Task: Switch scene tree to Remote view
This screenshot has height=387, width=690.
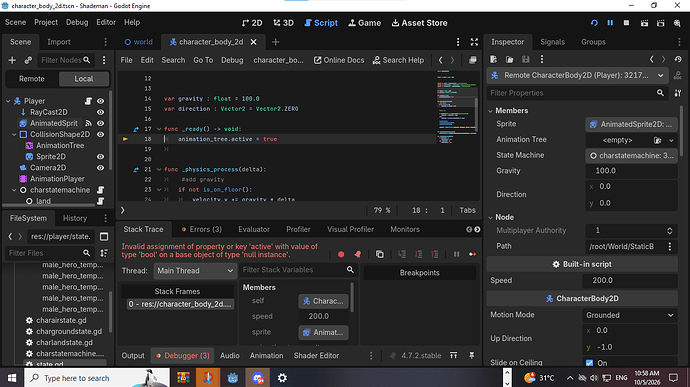Action: 32,79
